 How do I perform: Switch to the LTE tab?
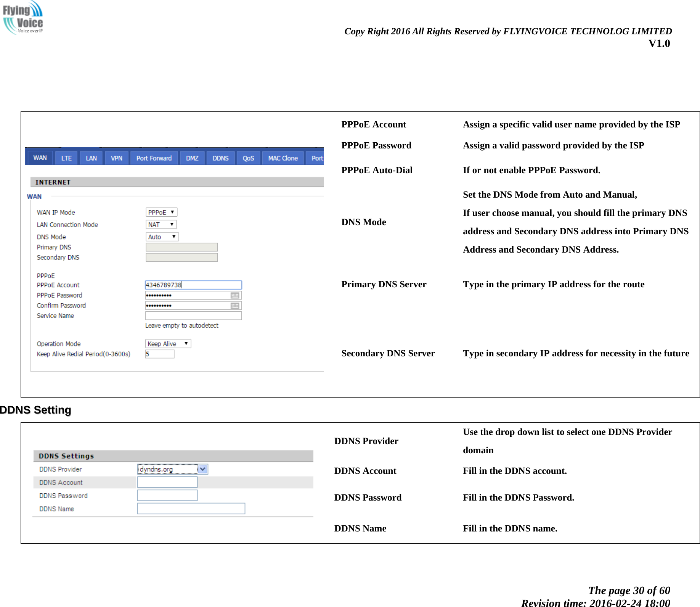click(66, 158)
